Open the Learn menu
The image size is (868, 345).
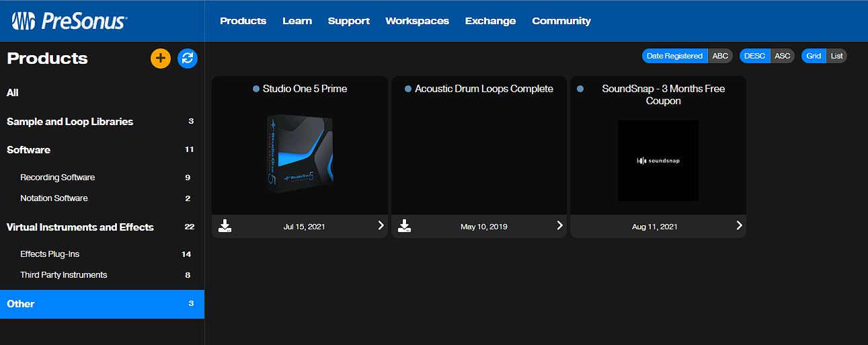tap(297, 21)
